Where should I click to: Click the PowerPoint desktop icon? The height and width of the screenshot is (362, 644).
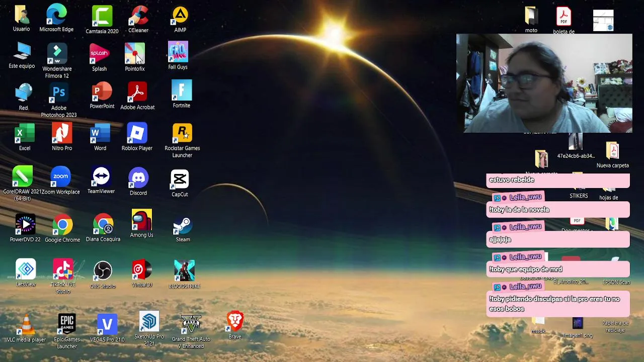click(x=102, y=93)
